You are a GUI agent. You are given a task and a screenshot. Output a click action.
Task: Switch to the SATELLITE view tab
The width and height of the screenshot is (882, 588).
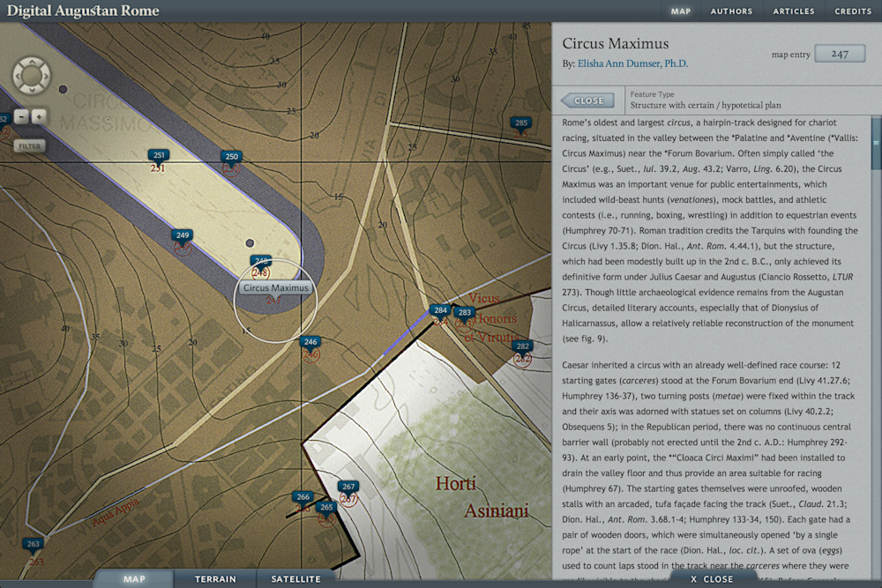point(295,579)
